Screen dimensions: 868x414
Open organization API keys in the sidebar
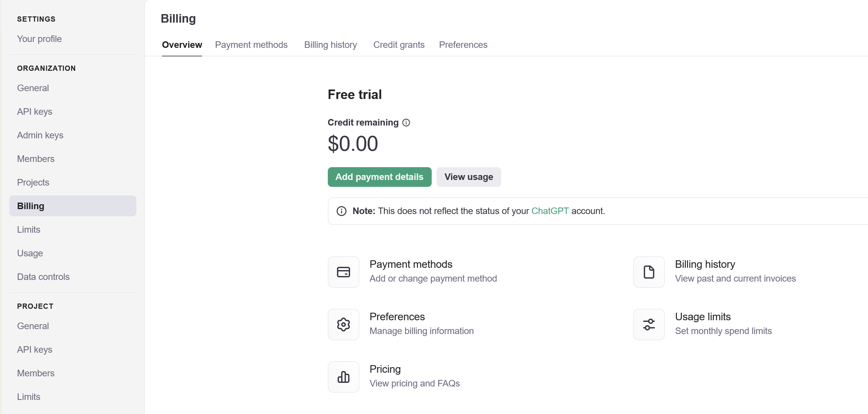[x=35, y=111]
